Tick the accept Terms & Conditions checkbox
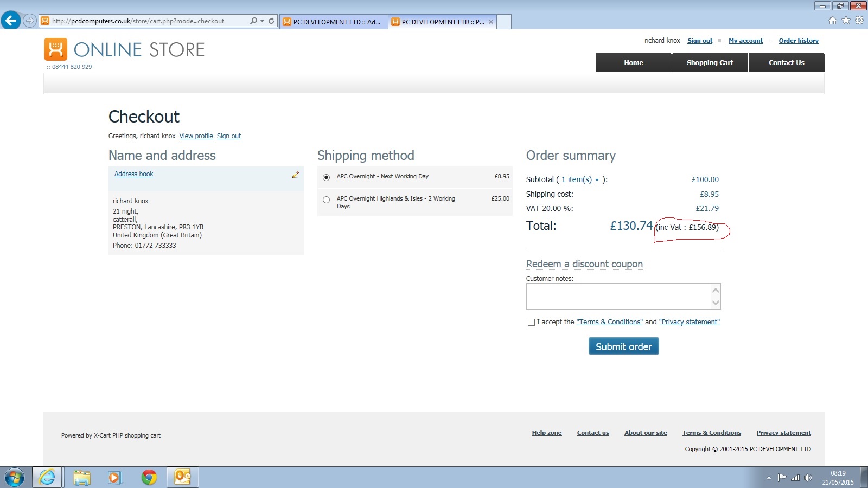This screenshot has width=868, height=488. (x=531, y=322)
